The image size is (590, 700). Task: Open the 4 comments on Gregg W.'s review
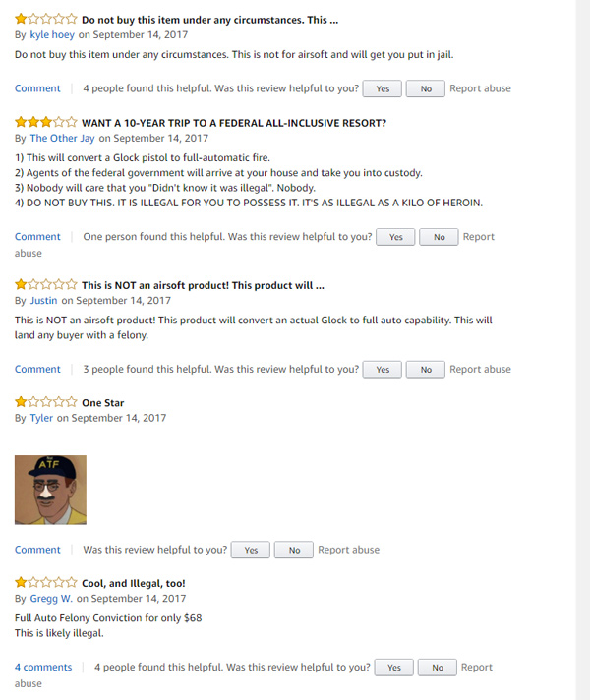[x=43, y=667]
